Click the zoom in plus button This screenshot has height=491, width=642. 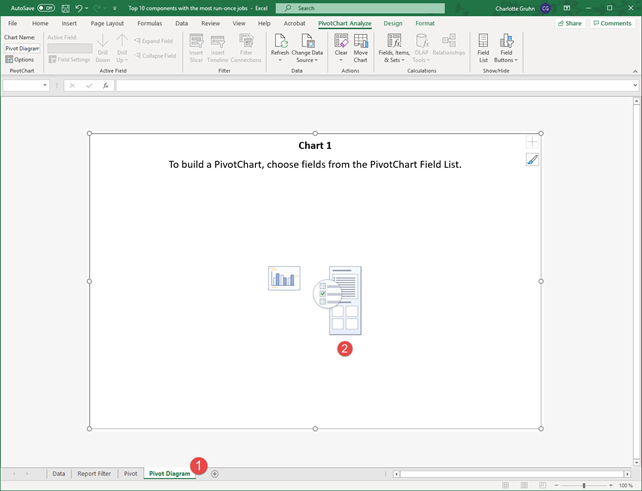click(x=611, y=485)
